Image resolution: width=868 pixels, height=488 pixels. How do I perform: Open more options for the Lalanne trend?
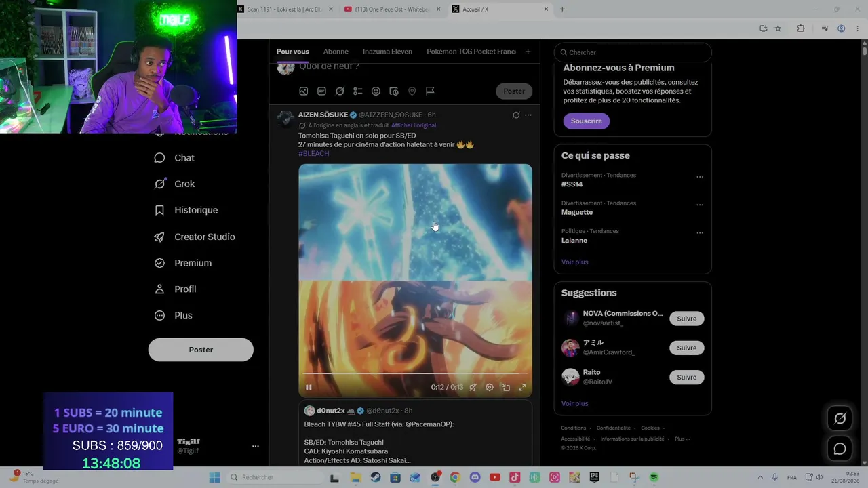pos(700,233)
